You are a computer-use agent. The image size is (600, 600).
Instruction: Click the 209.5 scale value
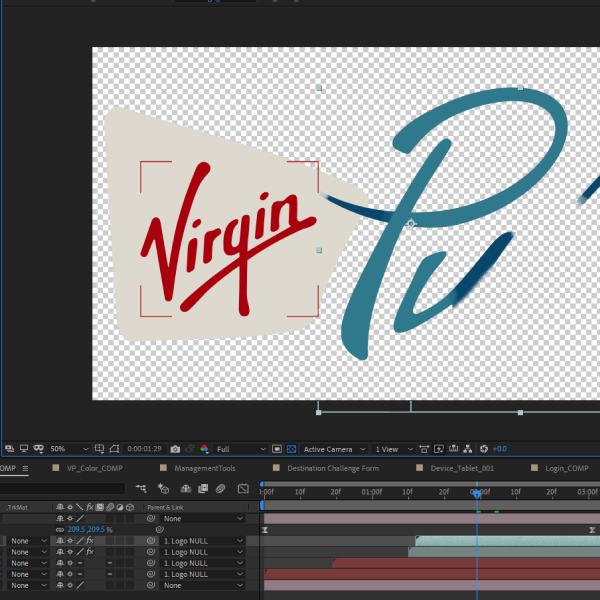tap(76, 530)
